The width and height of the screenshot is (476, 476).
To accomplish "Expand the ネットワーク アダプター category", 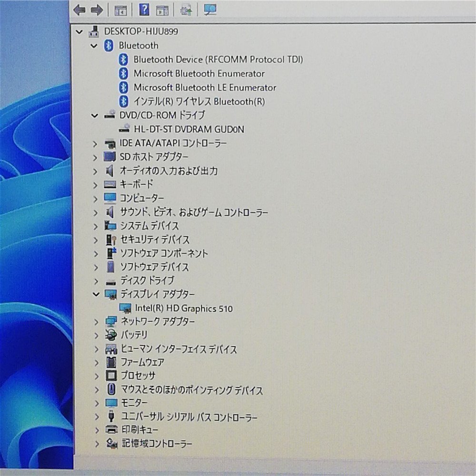I will point(96,322).
